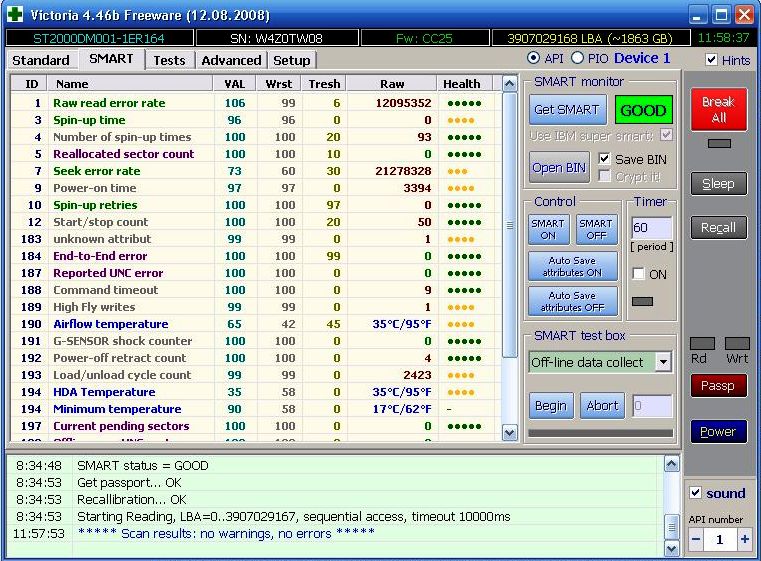
Task: Select the Raw read error rate row
Action: point(256,103)
